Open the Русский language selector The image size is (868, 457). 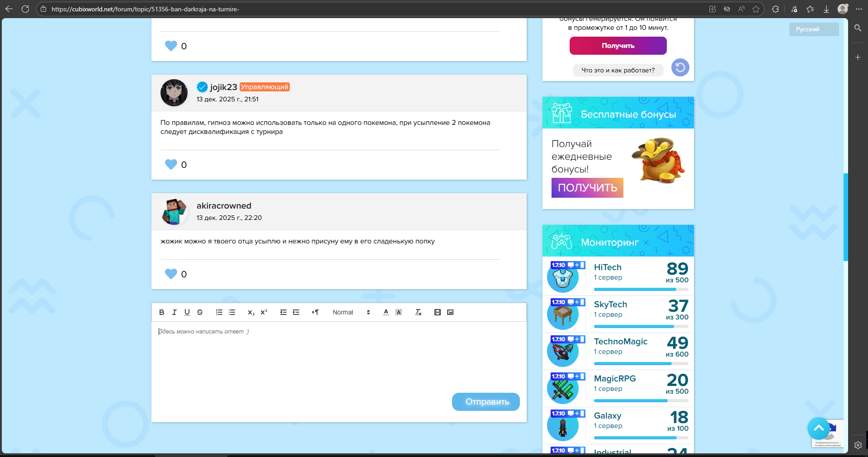click(814, 29)
